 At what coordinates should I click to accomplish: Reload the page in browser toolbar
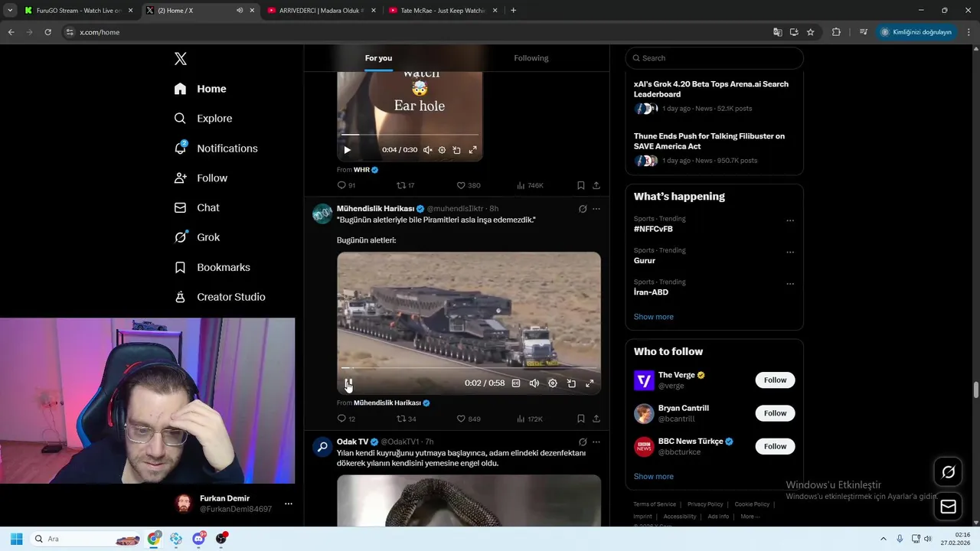(47, 32)
